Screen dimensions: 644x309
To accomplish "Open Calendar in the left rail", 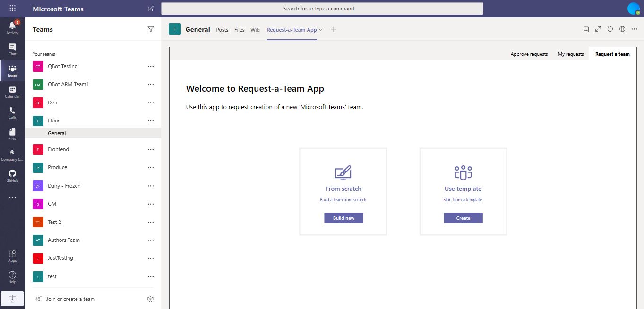I will pos(12,92).
